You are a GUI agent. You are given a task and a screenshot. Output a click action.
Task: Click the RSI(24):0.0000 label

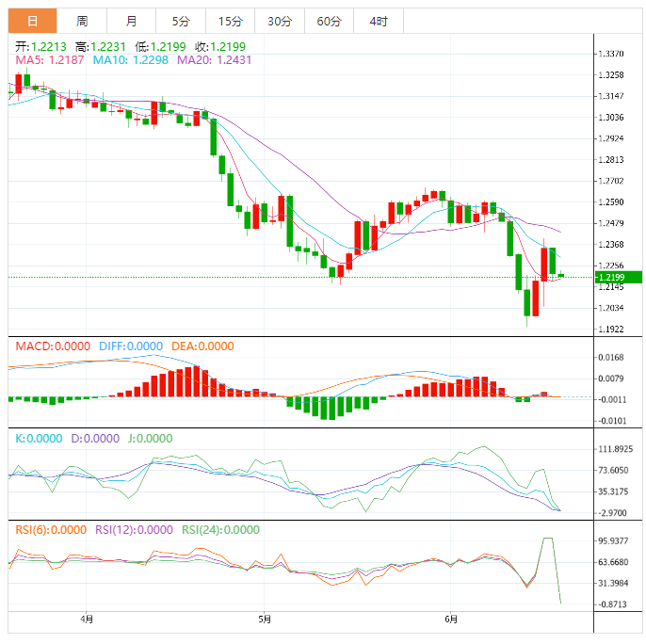[220, 530]
